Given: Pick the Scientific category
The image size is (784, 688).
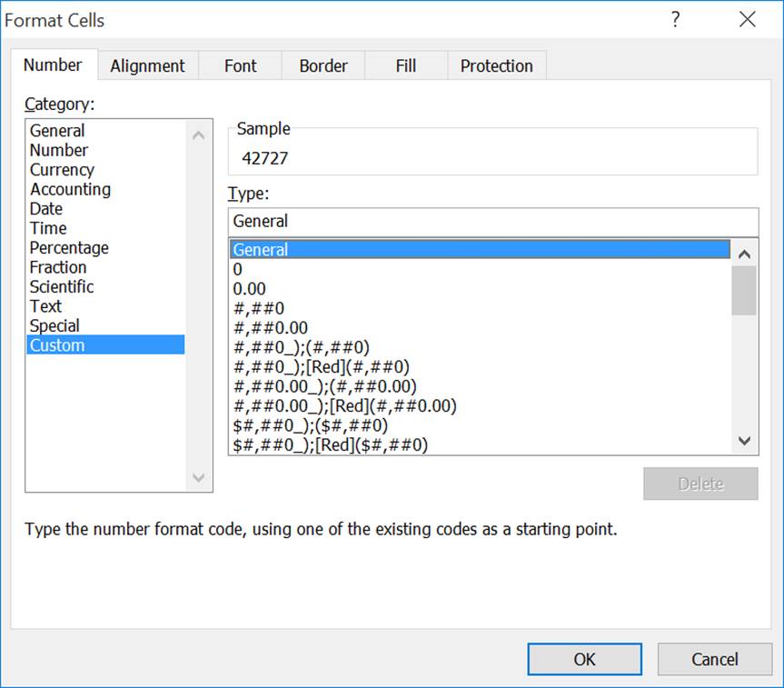Looking at the screenshot, I should [x=105, y=286].
